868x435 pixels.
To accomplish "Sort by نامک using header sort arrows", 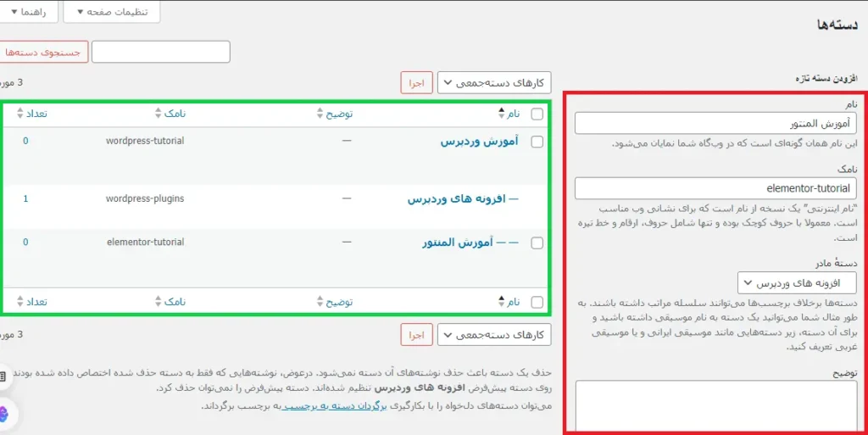I will 159,114.
